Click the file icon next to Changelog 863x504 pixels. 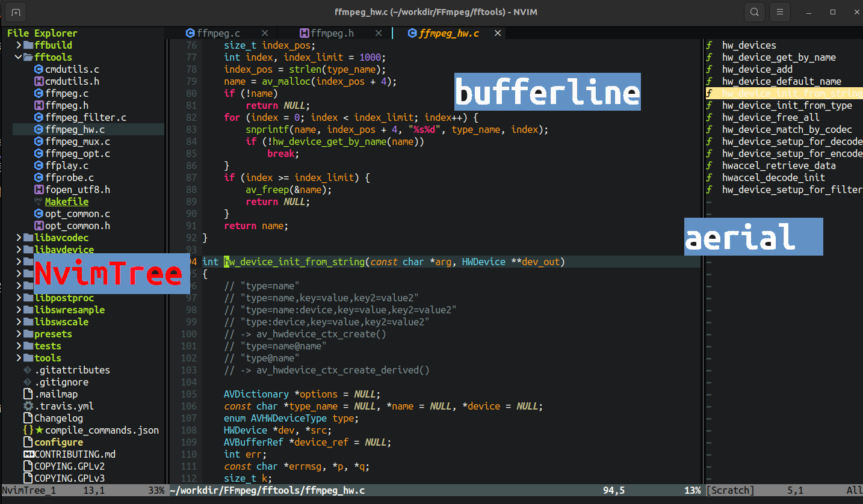[x=28, y=418]
